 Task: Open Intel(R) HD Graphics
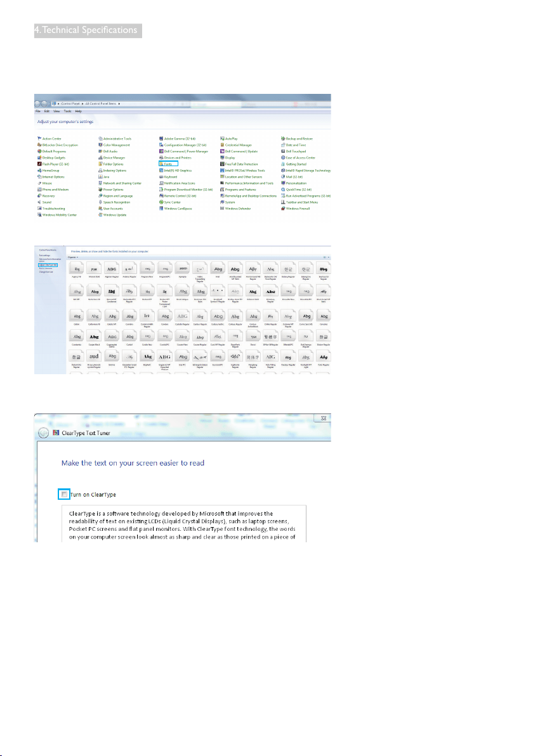point(176,170)
